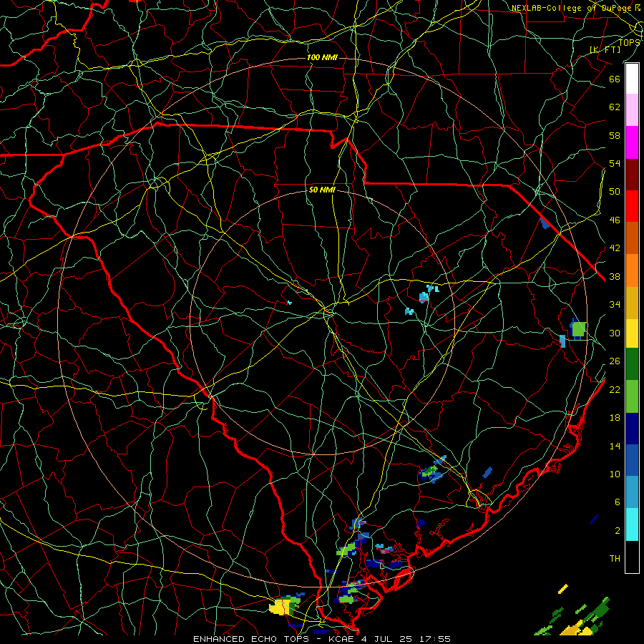Click the magenta legend swatch
Image resolution: width=644 pixels, height=644 pixels.
(x=632, y=142)
